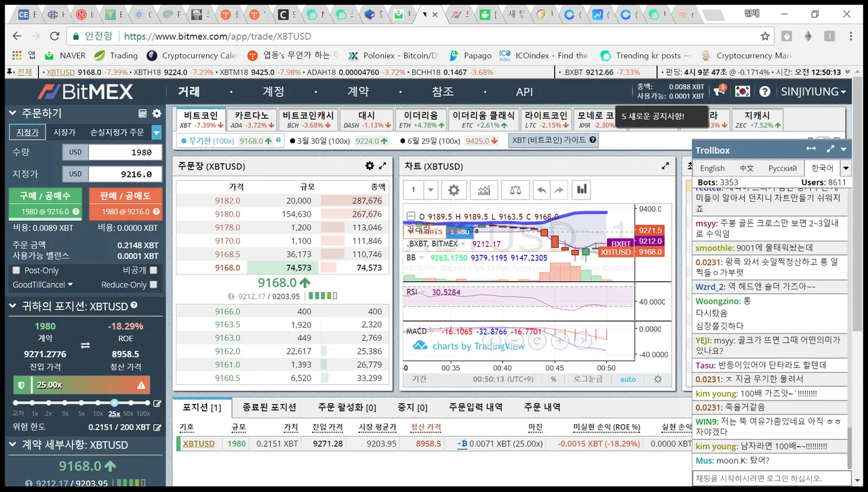Click green 구매 / 공매수 buy button
The height and width of the screenshot is (492, 868).
46,203
